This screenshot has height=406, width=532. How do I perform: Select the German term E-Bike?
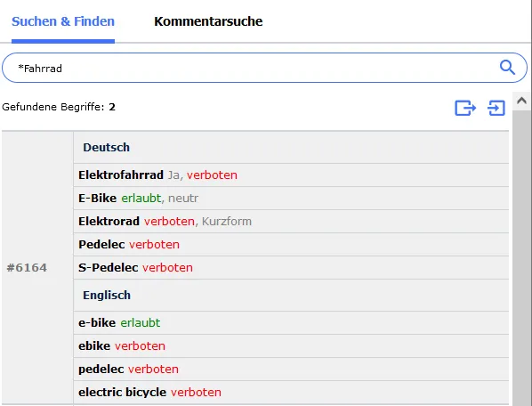coord(97,199)
